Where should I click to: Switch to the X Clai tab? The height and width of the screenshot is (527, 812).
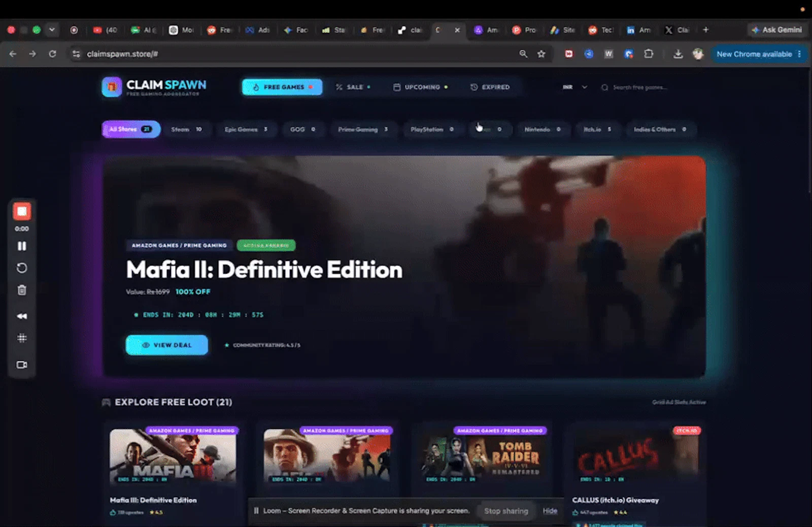click(x=677, y=30)
